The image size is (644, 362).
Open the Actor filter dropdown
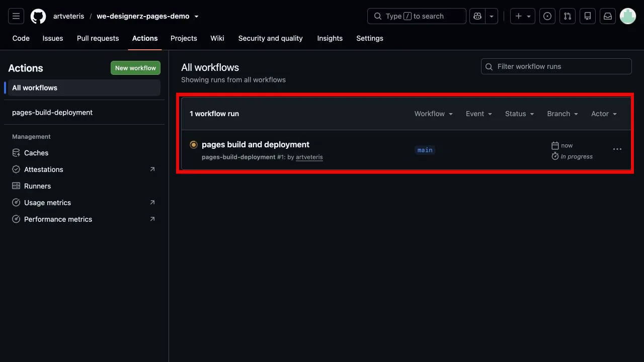[604, 114]
